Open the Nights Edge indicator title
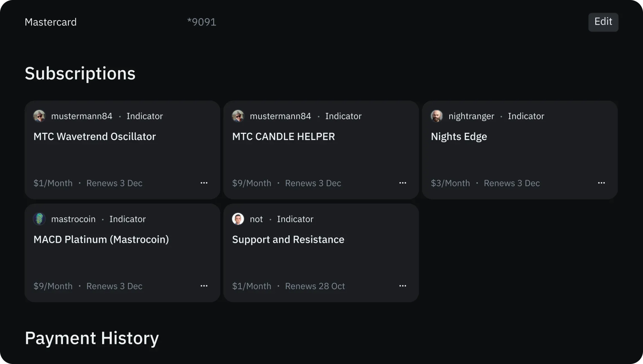This screenshot has height=364, width=643. pyautogui.click(x=459, y=137)
